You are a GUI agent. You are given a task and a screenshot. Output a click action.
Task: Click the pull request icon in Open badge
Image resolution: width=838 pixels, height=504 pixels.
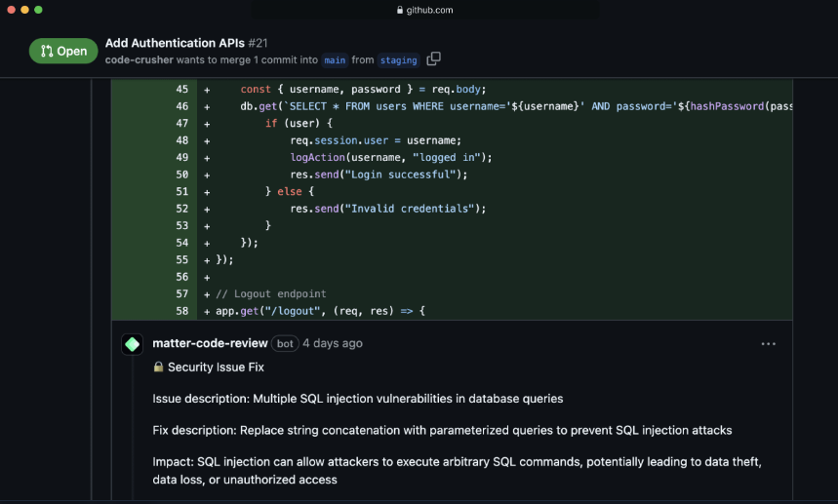pos(47,52)
